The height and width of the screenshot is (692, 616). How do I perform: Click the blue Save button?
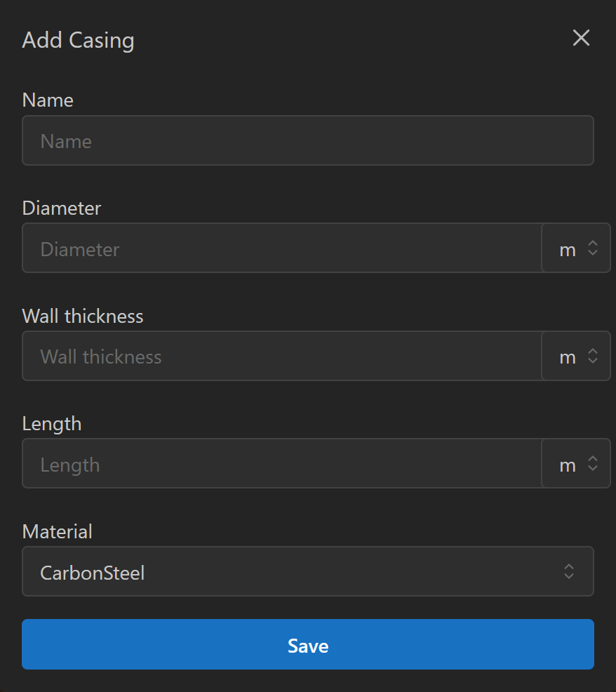pyautogui.click(x=308, y=644)
